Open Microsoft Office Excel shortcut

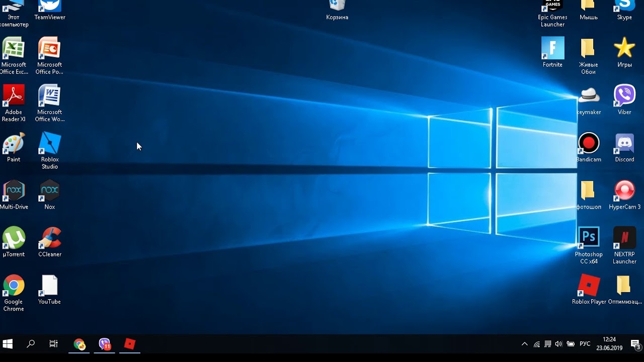pos(14,55)
